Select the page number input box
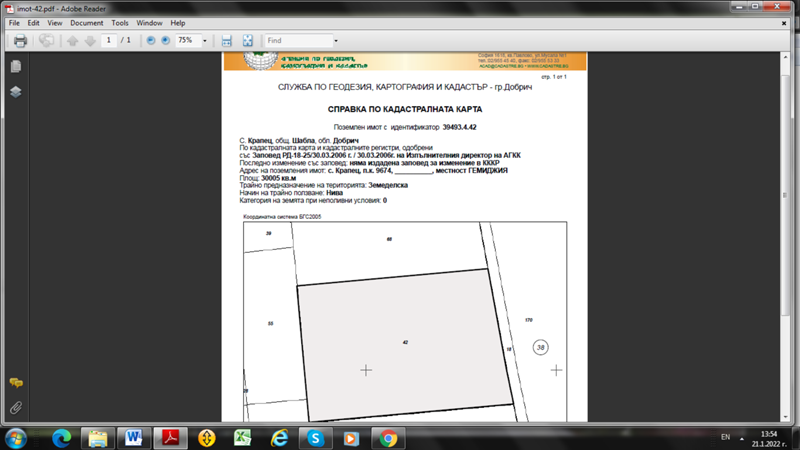Screen dimensions: 800x450 click(x=109, y=41)
